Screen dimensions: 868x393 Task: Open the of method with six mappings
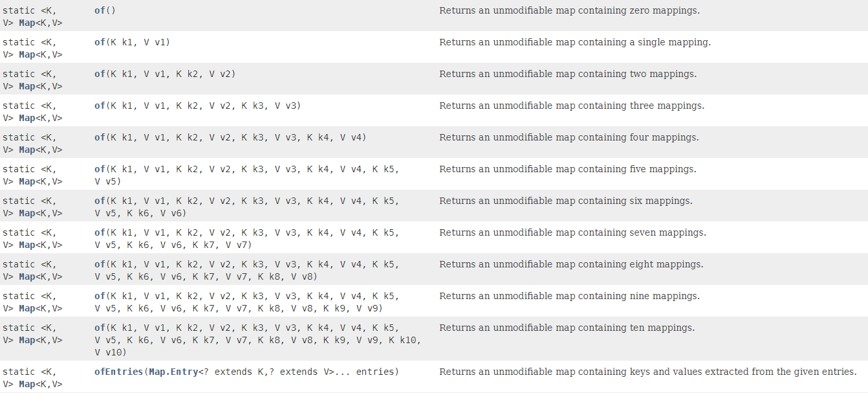point(100,201)
